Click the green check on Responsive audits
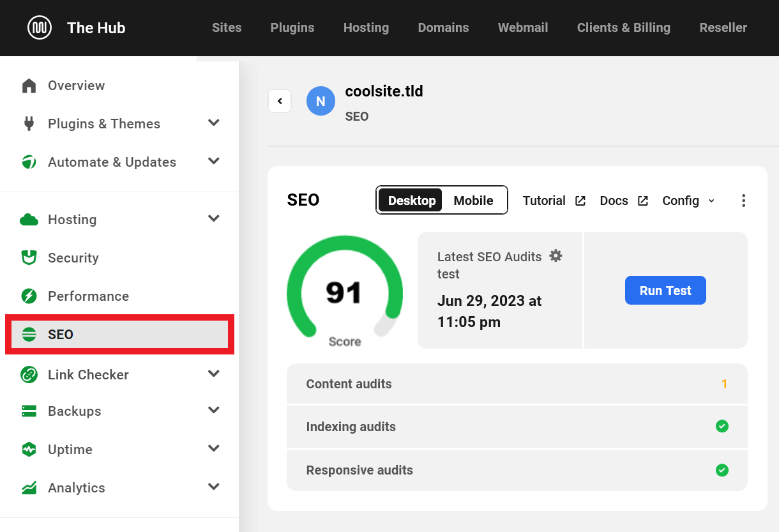Image resolution: width=779 pixels, height=532 pixels. pos(722,470)
